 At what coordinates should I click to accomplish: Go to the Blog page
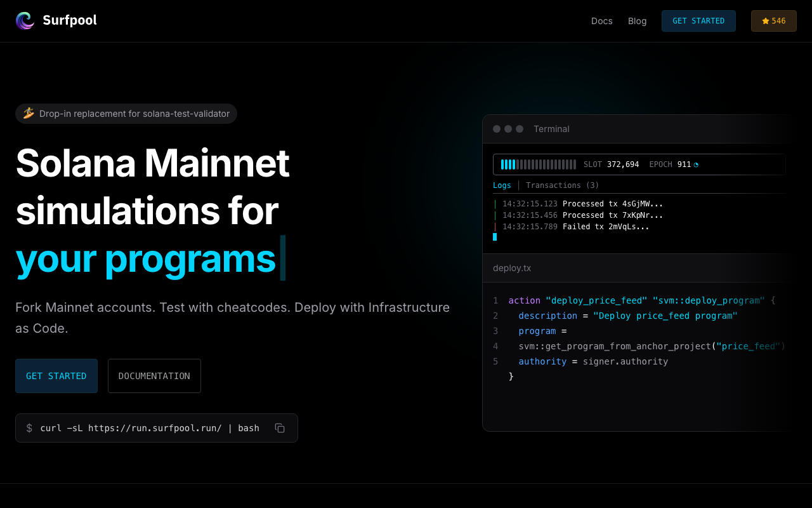click(x=638, y=21)
